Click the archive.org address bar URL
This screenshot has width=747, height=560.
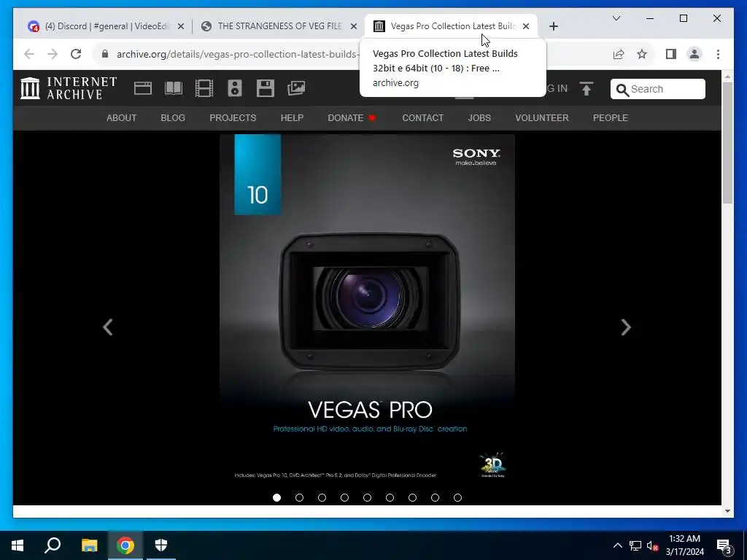click(x=237, y=54)
